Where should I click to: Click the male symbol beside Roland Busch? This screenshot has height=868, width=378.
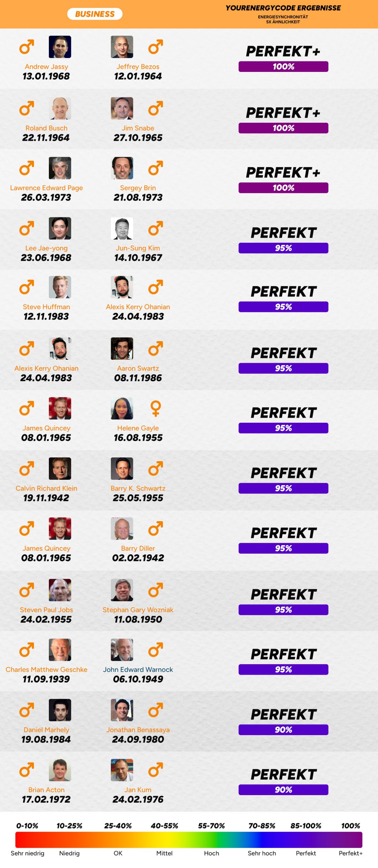pyautogui.click(x=26, y=108)
